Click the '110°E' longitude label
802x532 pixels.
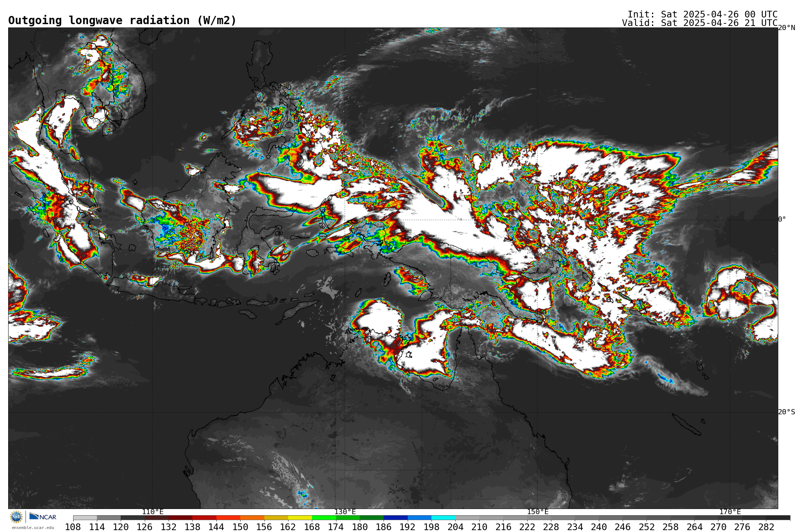153,512
